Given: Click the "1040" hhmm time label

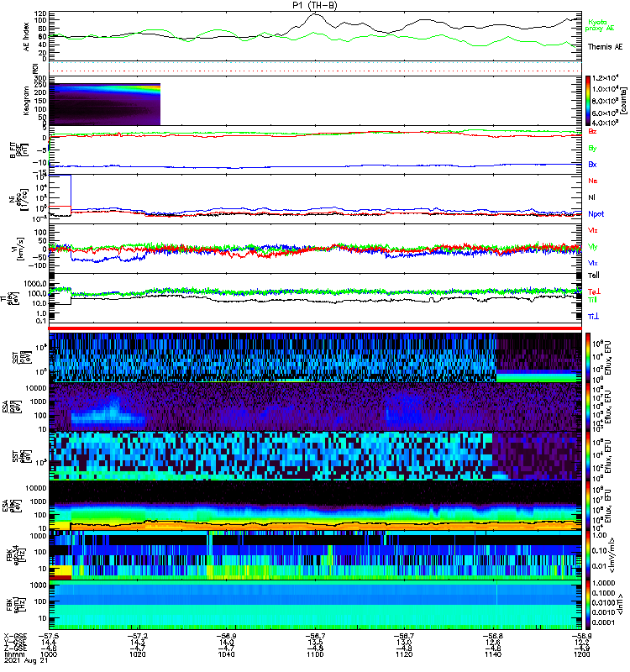Looking at the screenshot, I should [226, 654].
